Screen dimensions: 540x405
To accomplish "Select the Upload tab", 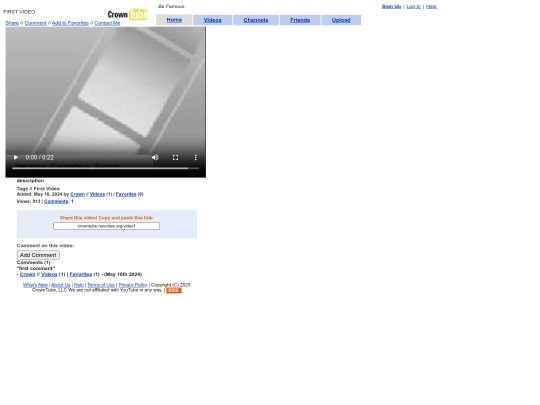I will 341,20.
